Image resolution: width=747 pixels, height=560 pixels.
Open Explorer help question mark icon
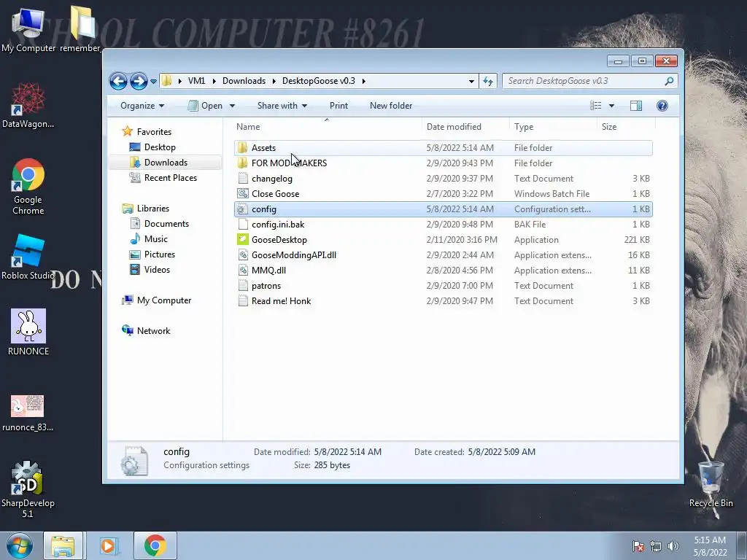662,106
